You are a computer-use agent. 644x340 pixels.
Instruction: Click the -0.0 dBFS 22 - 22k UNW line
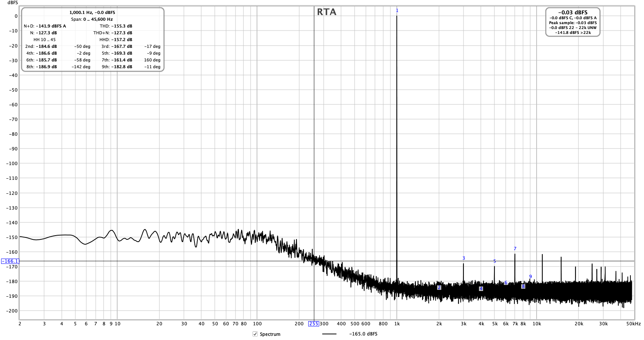[573, 28]
